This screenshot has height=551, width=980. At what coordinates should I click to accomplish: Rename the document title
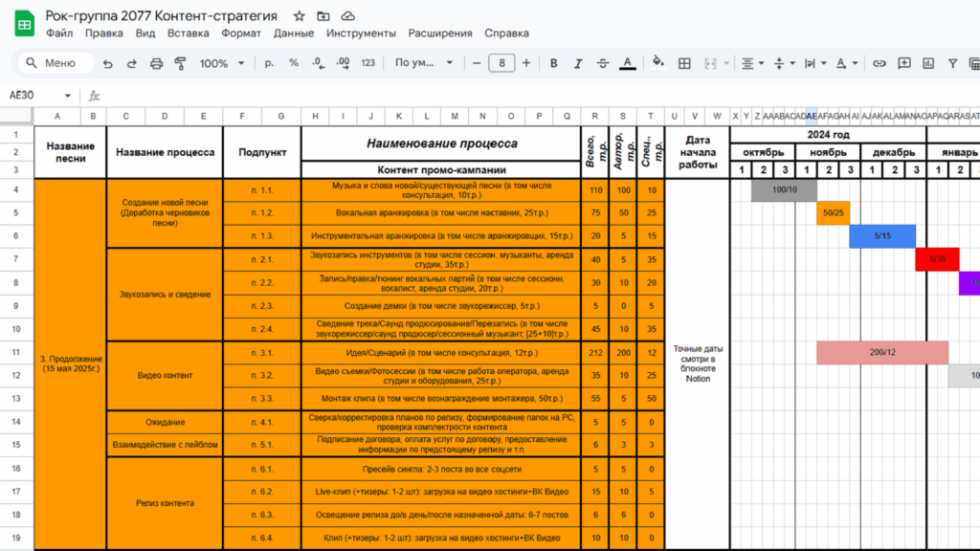161,15
